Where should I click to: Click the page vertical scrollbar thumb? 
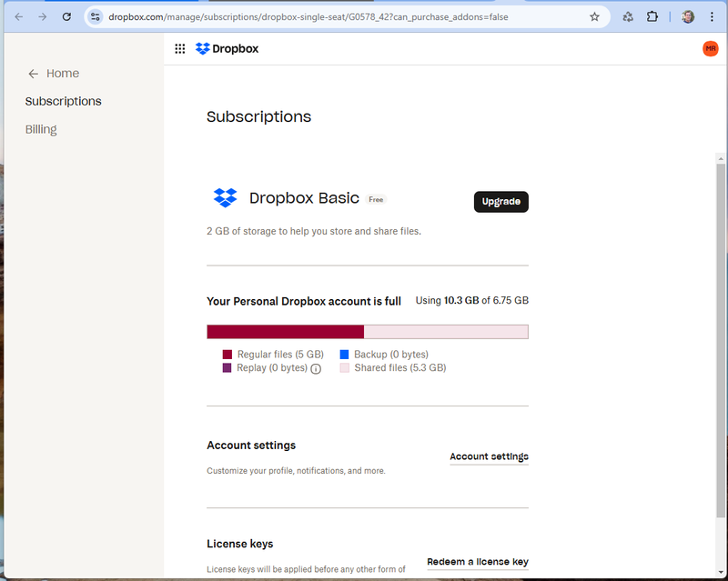[721, 340]
